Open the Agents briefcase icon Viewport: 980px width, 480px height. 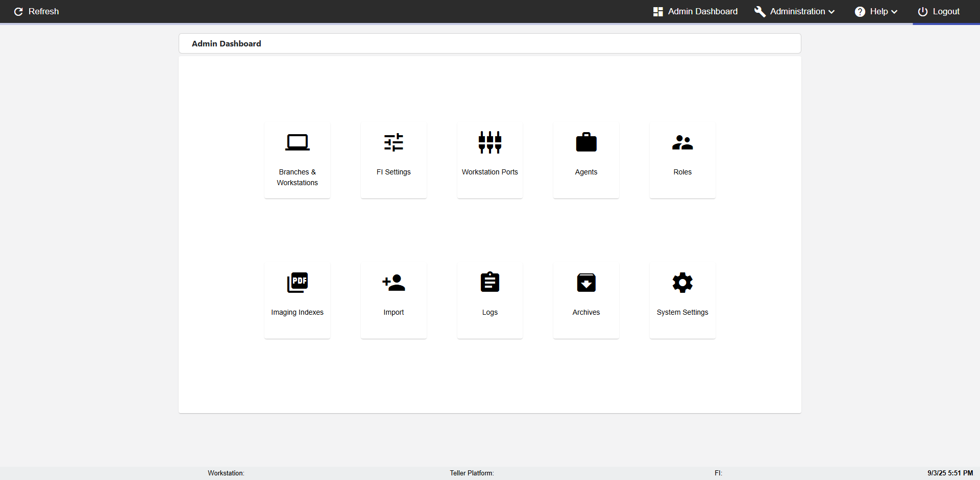click(586, 142)
